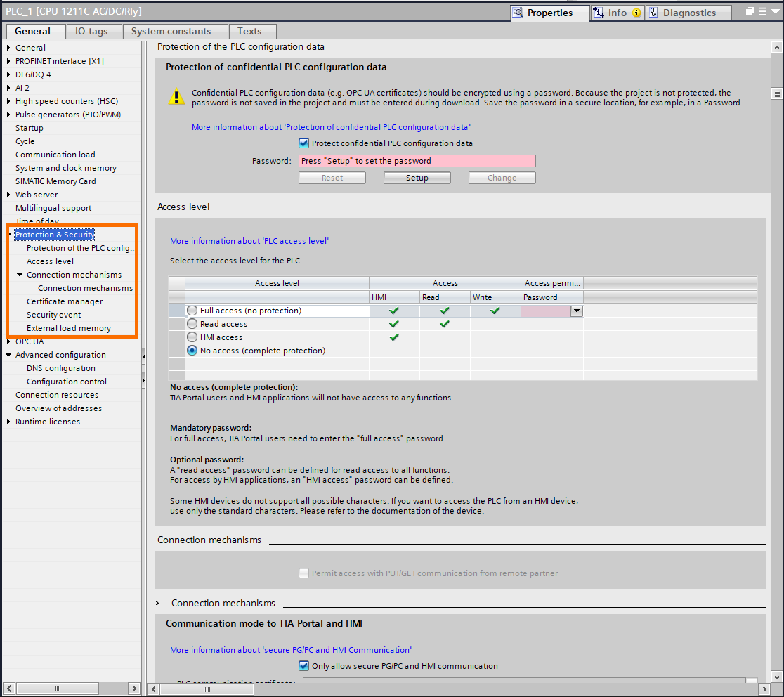This screenshot has width=784, height=697.
Task: Click the pink password cell for Full access
Action: pos(546,311)
